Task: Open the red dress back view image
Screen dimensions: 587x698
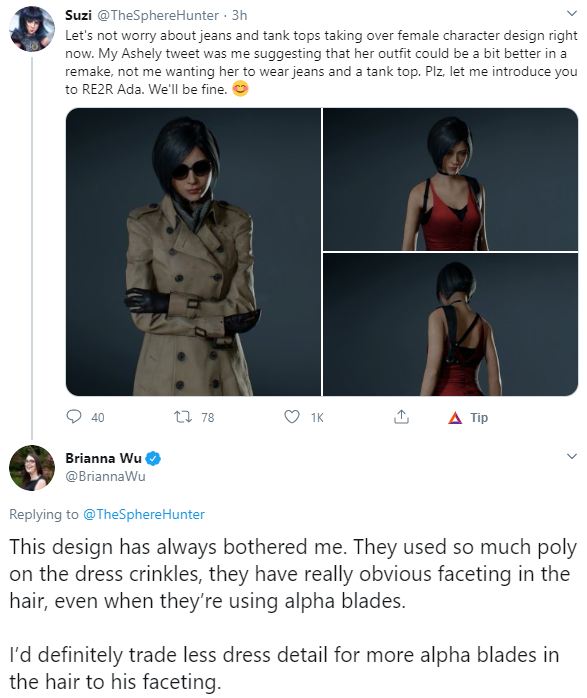Action: [x=450, y=325]
